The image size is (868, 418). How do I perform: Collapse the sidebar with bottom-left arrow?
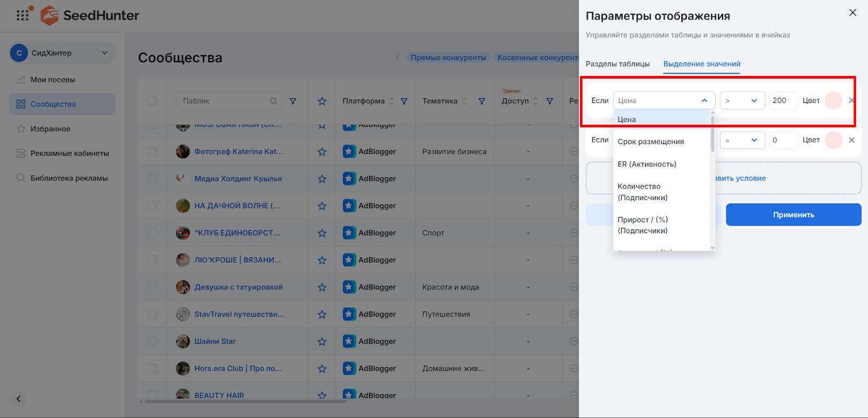coord(18,399)
